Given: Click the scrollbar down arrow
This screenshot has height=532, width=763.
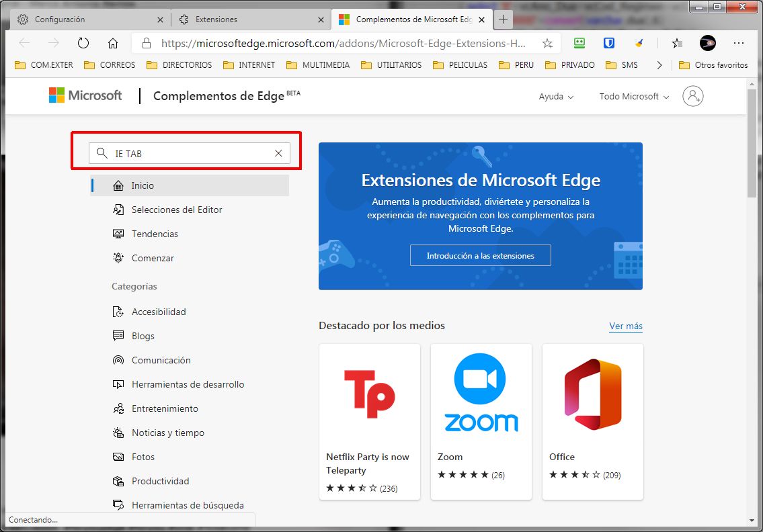Looking at the screenshot, I should pyautogui.click(x=752, y=521).
